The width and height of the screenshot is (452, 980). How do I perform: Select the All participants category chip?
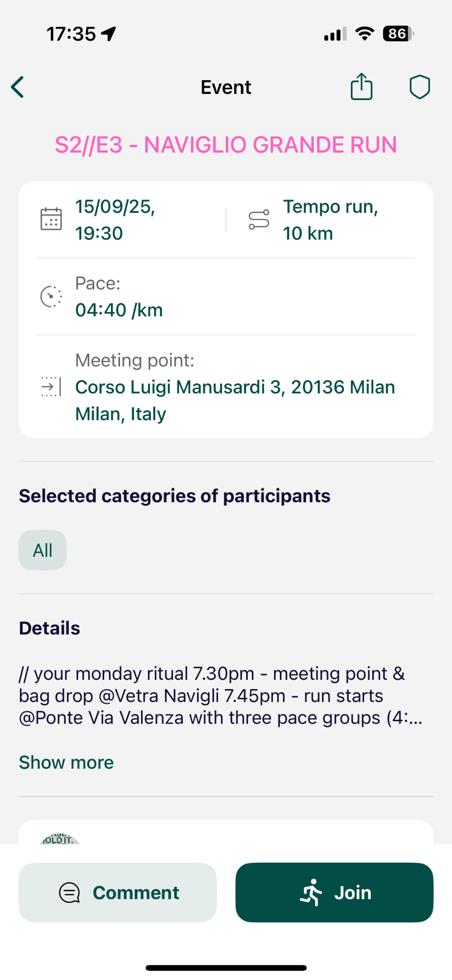click(x=43, y=550)
